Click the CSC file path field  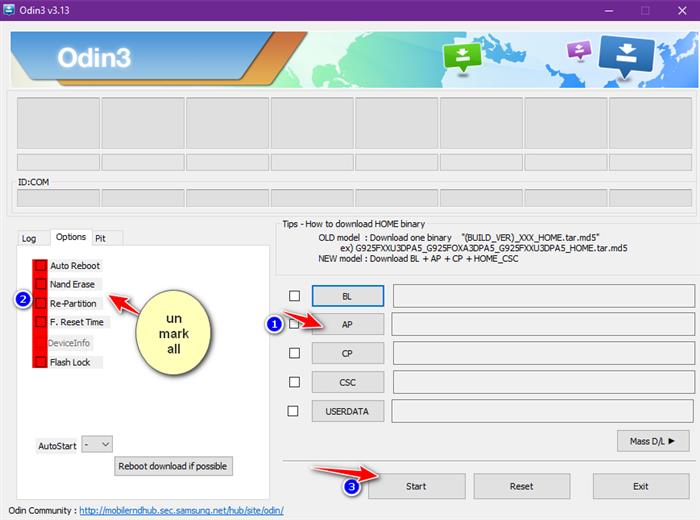point(543,382)
